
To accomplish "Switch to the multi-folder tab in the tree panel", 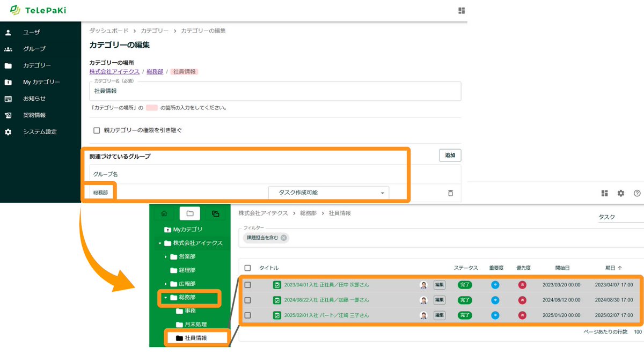I will pos(216,213).
